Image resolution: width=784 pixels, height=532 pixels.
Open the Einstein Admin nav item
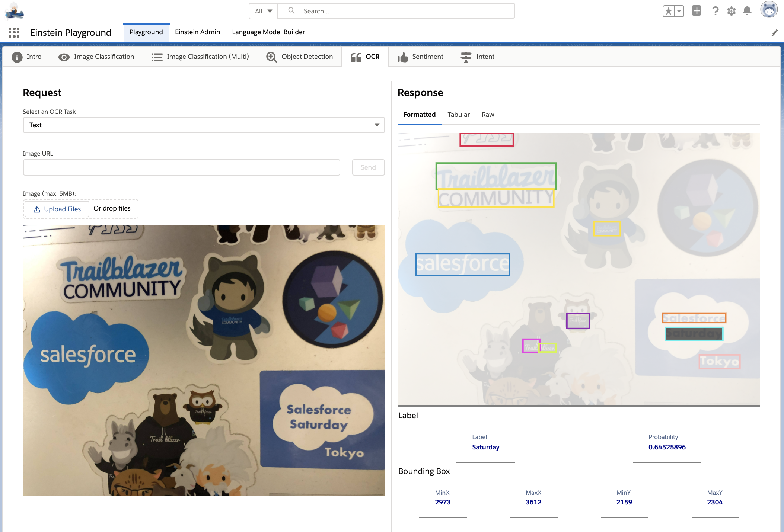click(197, 32)
